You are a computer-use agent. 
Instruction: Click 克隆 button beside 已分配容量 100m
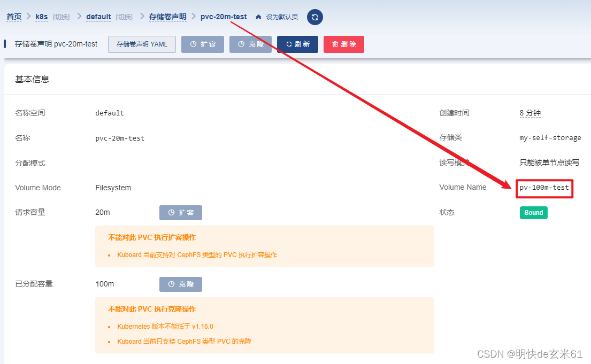(181, 284)
